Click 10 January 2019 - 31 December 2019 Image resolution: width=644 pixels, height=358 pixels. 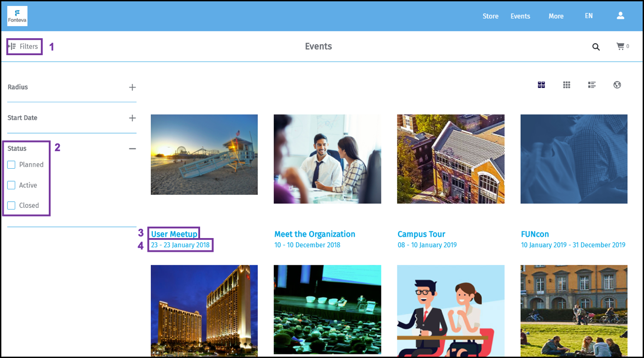[x=573, y=245]
